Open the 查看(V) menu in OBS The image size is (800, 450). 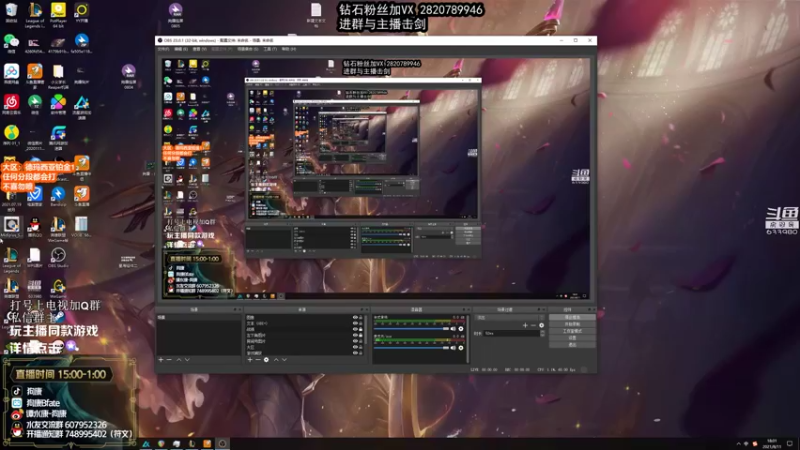pos(199,49)
